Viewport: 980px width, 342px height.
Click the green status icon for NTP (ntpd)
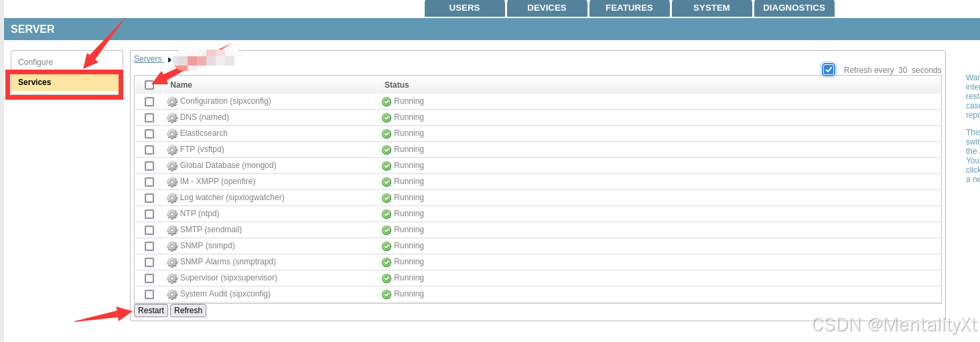pos(387,214)
